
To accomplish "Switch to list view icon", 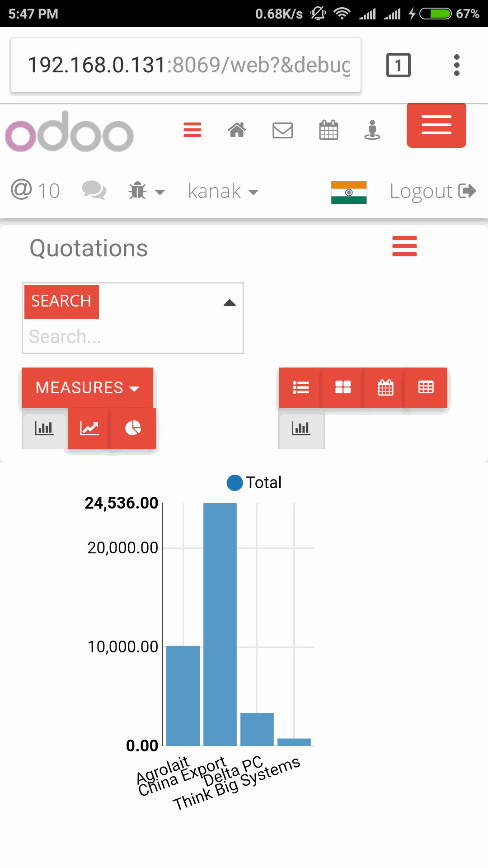I will point(300,387).
